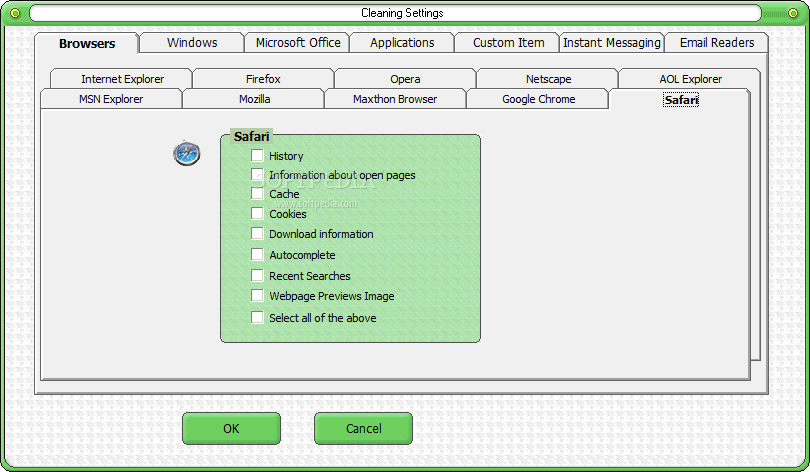Click the round yellow button at title bar right
This screenshot has height=472, width=810.
tap(793, 13)
